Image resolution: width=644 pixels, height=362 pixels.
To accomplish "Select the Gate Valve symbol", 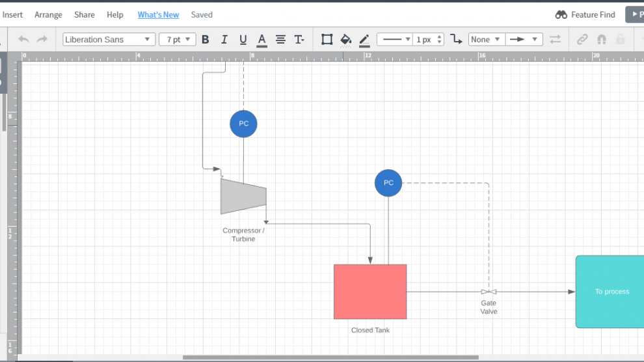I will (489, 292).
